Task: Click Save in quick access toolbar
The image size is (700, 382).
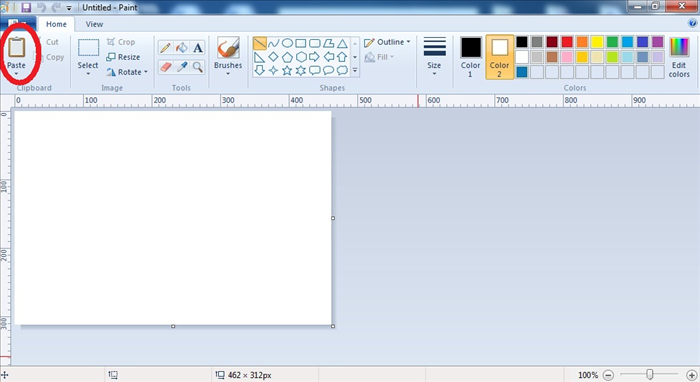Action: (26, 8)
